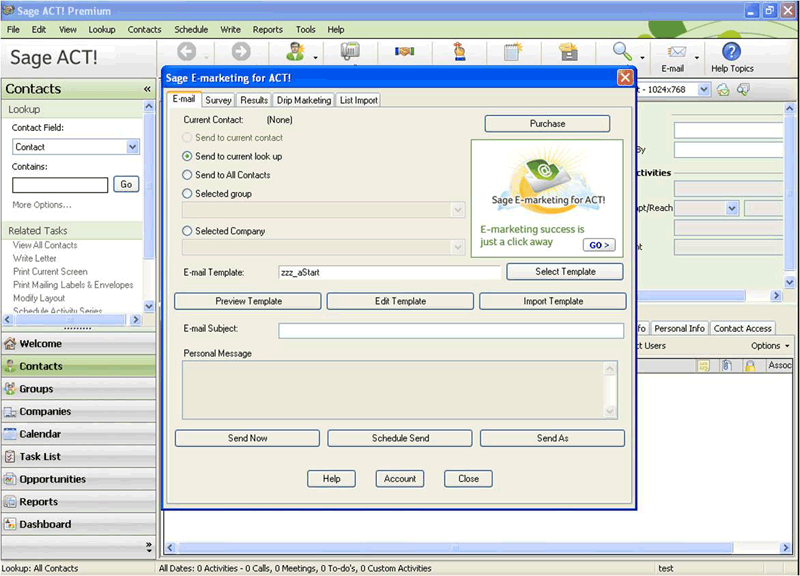
Task: Select 'Send to current look up' radio
Action: [x=187, y=156]
